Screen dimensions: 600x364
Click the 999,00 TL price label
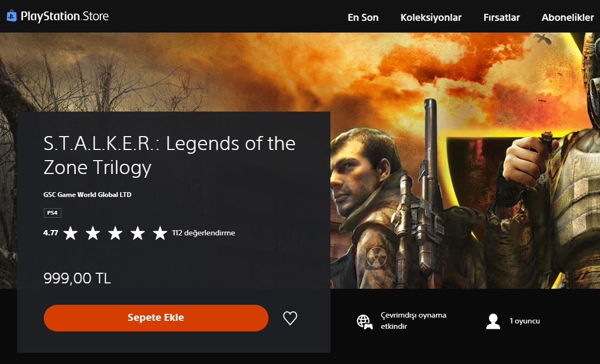[77, 278]
